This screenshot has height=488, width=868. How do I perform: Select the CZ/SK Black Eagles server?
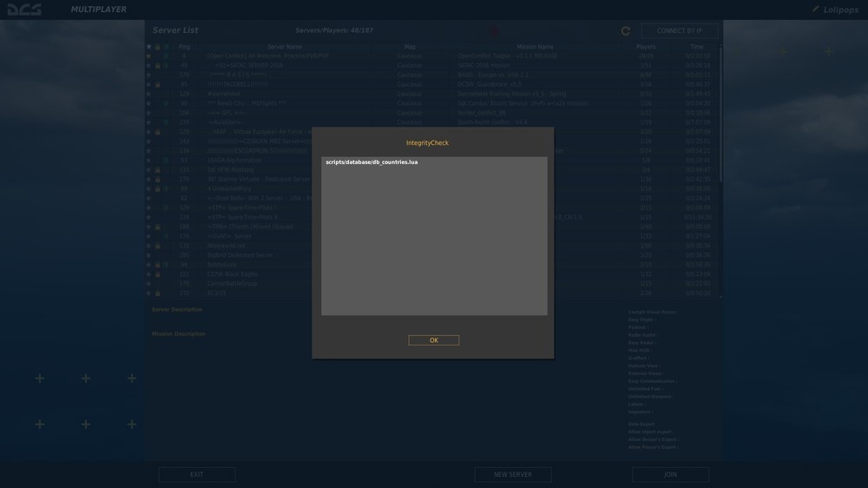click(232, 274)
